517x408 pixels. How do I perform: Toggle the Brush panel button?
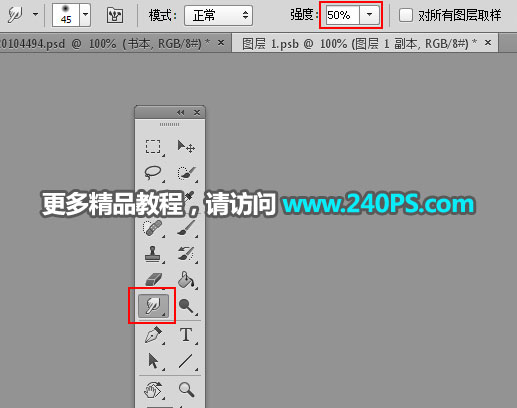(x=115, y=15)
